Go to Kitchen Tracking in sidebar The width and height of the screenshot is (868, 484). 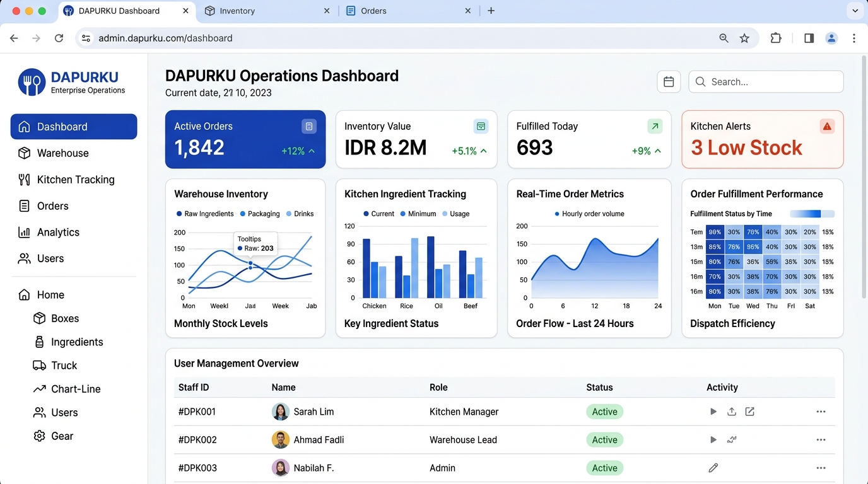74,180
